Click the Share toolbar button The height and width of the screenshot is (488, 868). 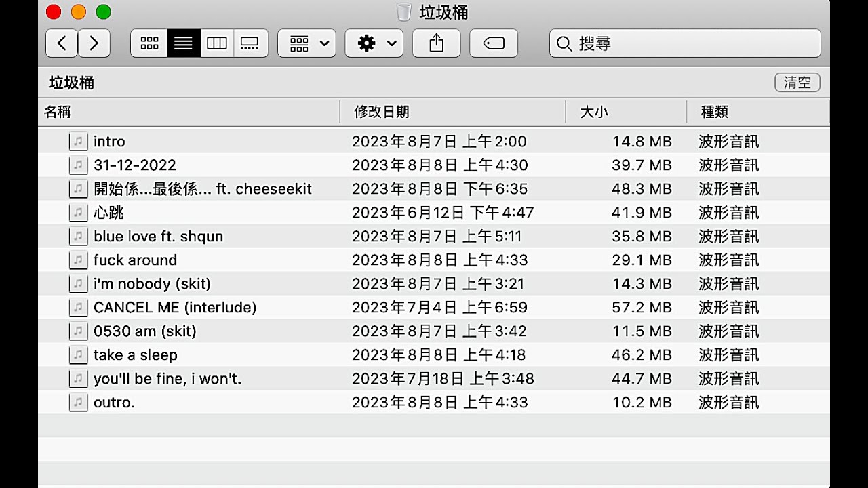click(437, 43)
